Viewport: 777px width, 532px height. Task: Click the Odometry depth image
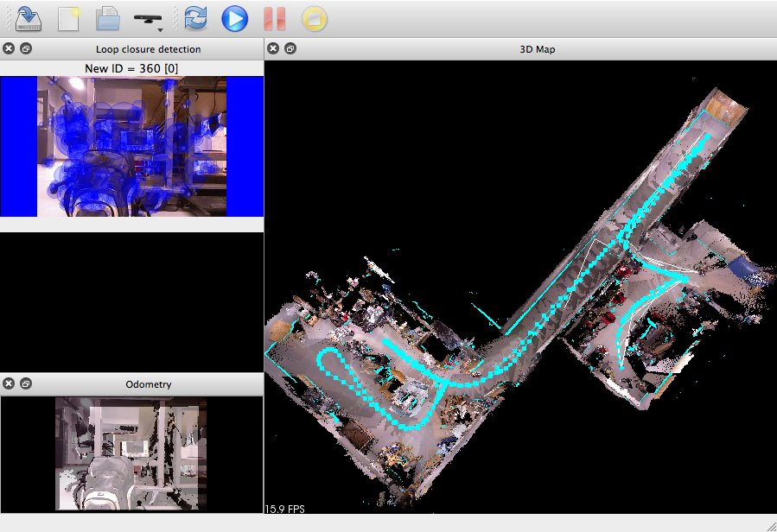point(131,453)
